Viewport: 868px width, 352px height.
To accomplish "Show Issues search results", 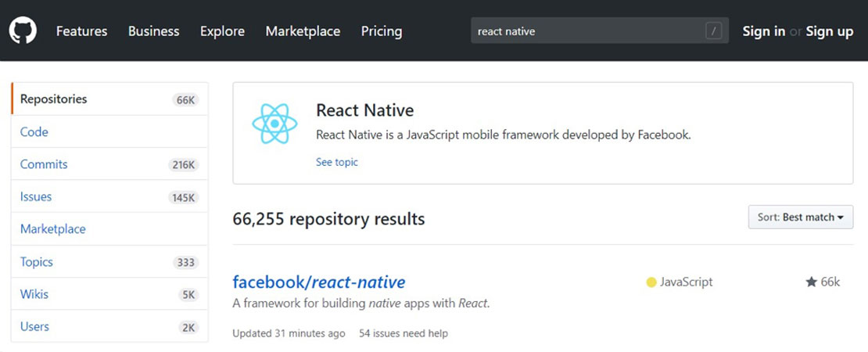I will [109, 196].
